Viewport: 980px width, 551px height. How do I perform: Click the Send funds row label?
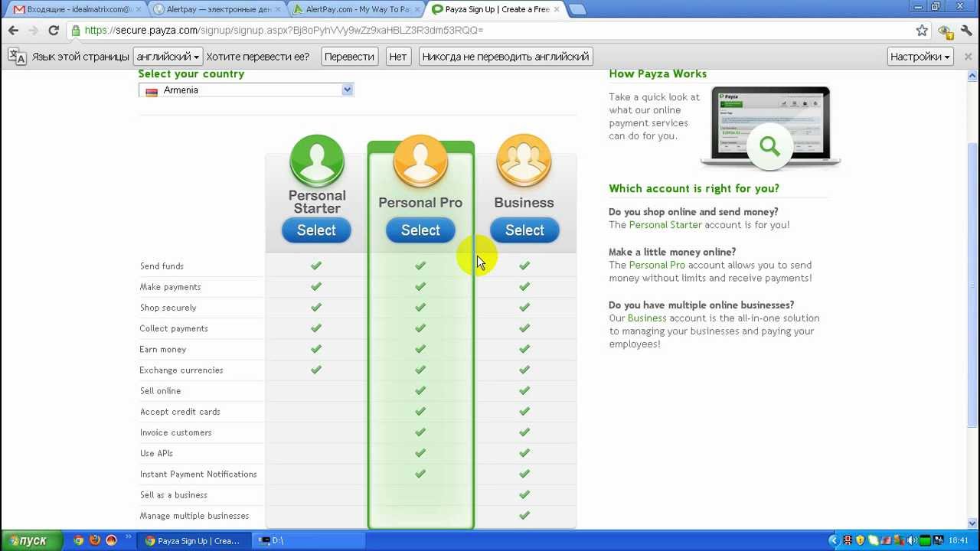point(162,266)
